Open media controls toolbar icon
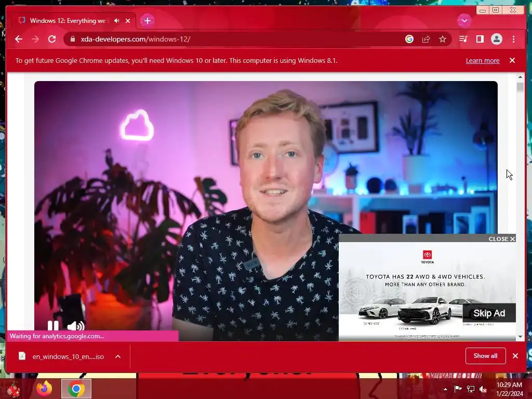The width and height of the screenshot is (532, 399). coord(463,39)
